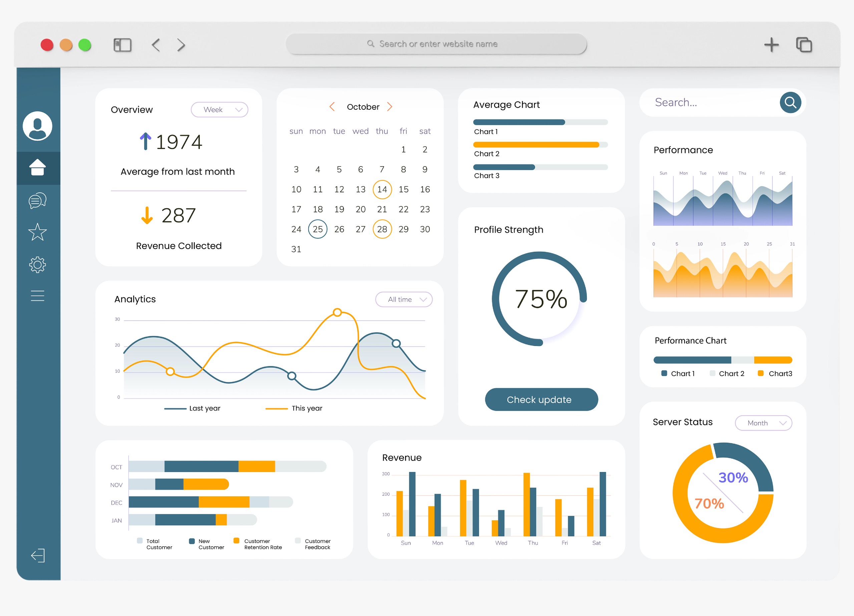Screen dimensions: 854x616
Task: Click the 30% label in Server Status donut
Action: tap(733, 478)
